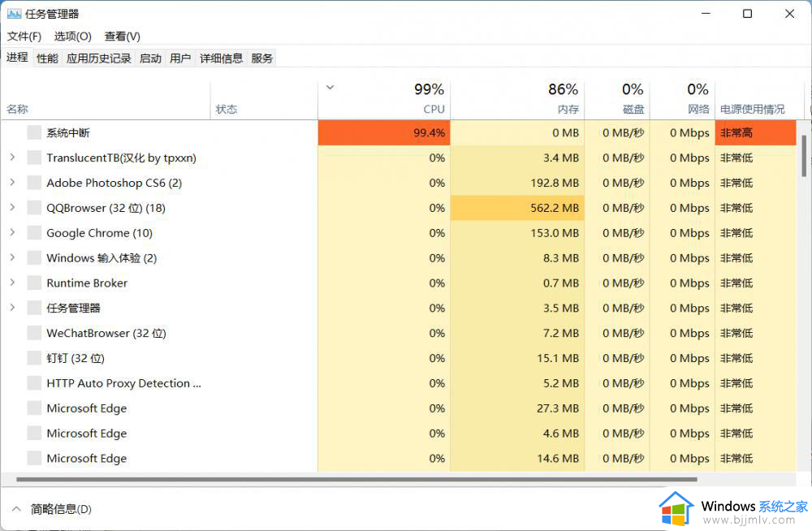Click the Adobe Photoshop CS6 process icon

34,183
